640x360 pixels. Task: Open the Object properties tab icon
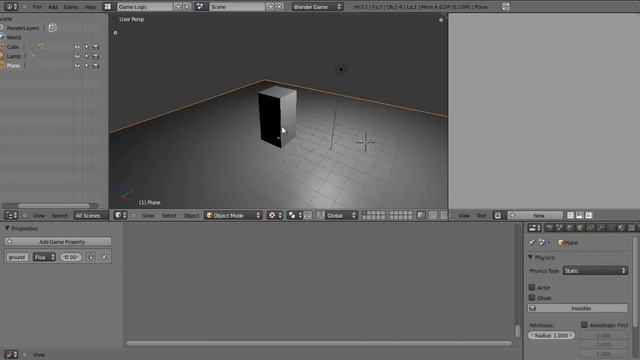point(580,228)
